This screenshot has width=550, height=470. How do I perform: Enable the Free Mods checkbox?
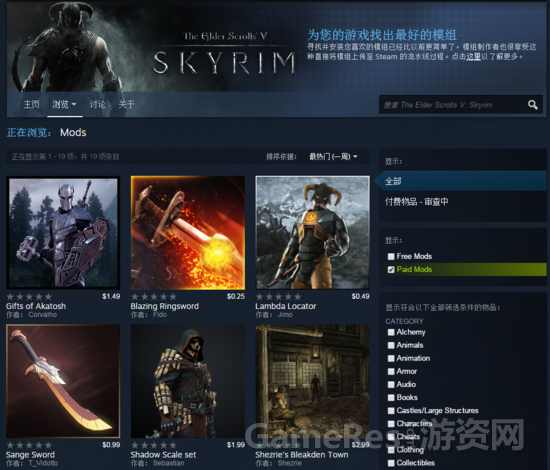click(x=391, y=256)
